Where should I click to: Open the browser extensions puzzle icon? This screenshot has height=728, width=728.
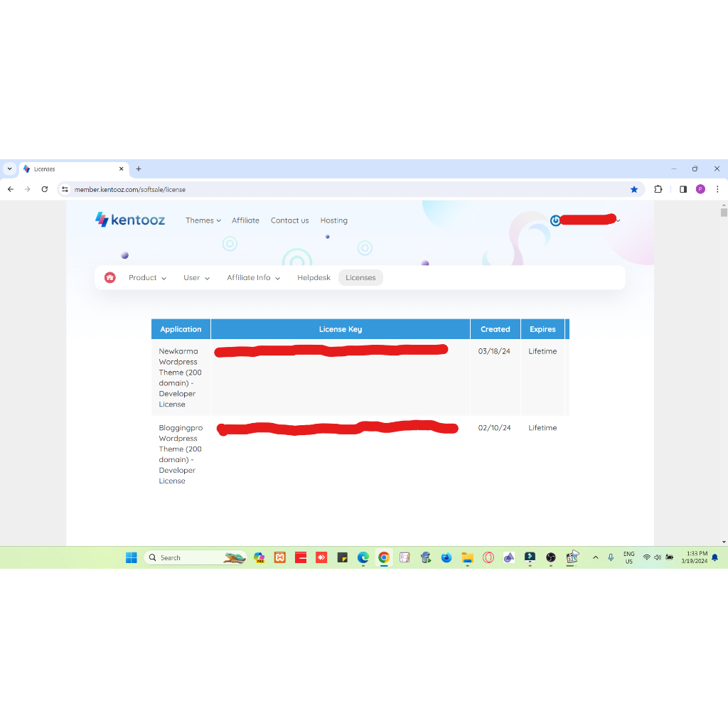pos(658,189)
